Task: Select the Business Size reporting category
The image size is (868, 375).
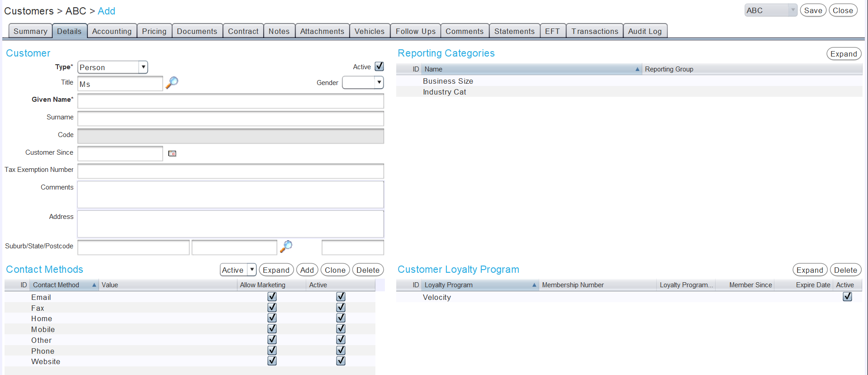Action: (x=629, y=81)
